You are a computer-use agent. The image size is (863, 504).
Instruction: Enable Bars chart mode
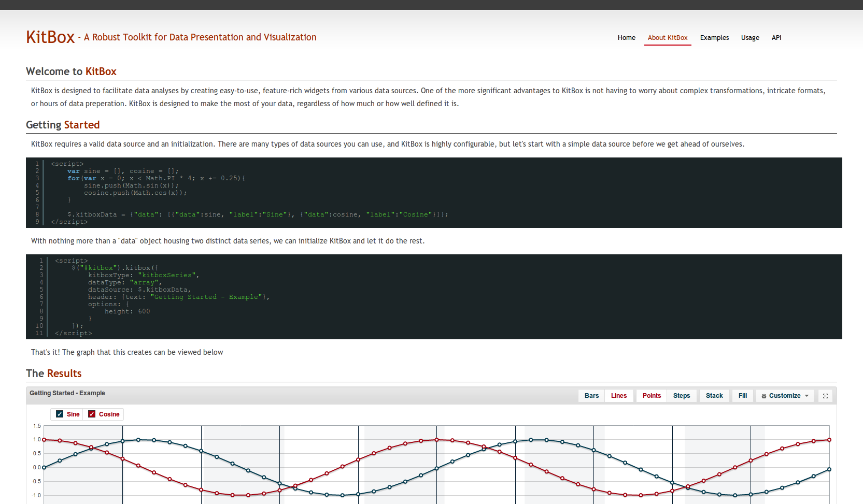pos(591,396)
